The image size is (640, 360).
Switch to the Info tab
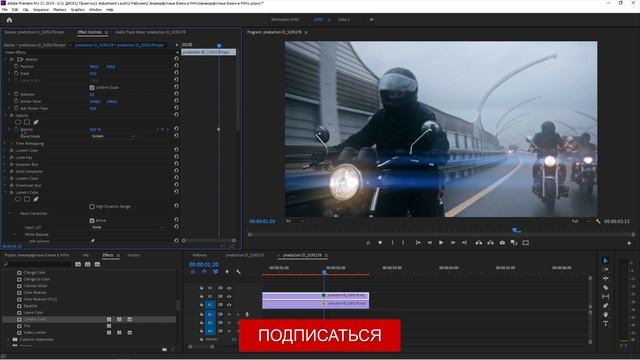(x=86, y=255)
